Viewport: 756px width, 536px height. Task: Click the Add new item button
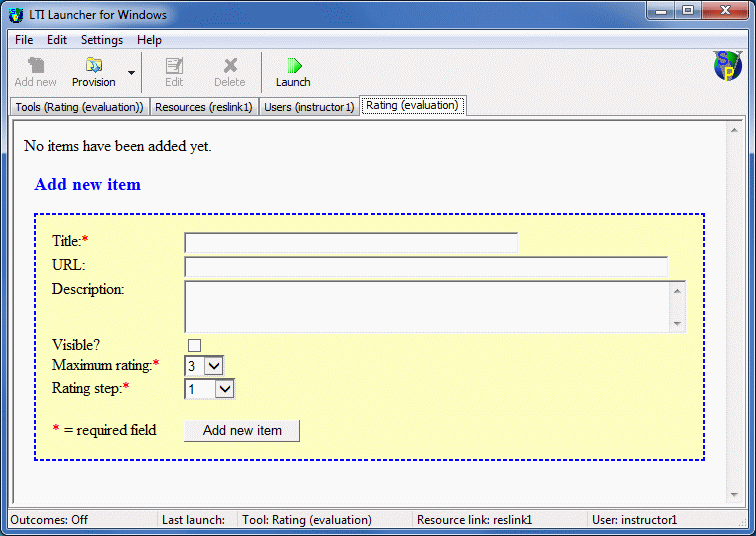(242, 430)
